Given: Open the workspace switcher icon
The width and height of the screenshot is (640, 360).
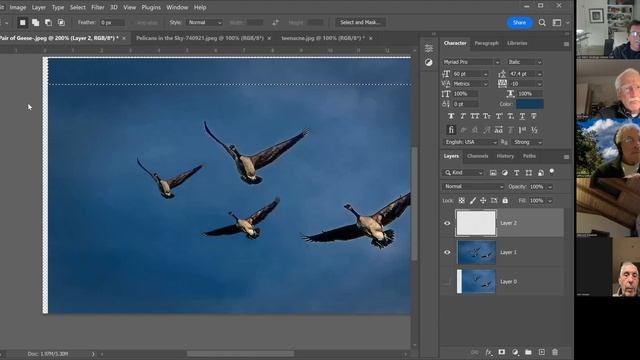Looking at the screenshot, I should pos(557,22).
